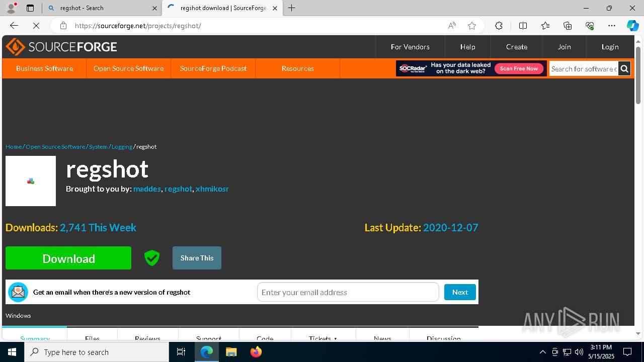This screenshot has width=644, height=362.
Task: Click the SourceForge logo
Action: (x=61, y=47)
